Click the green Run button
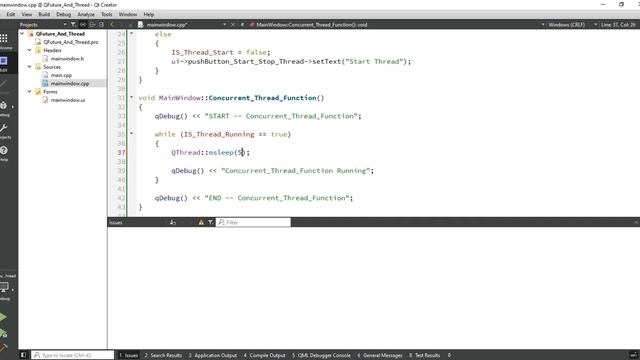 3,317
